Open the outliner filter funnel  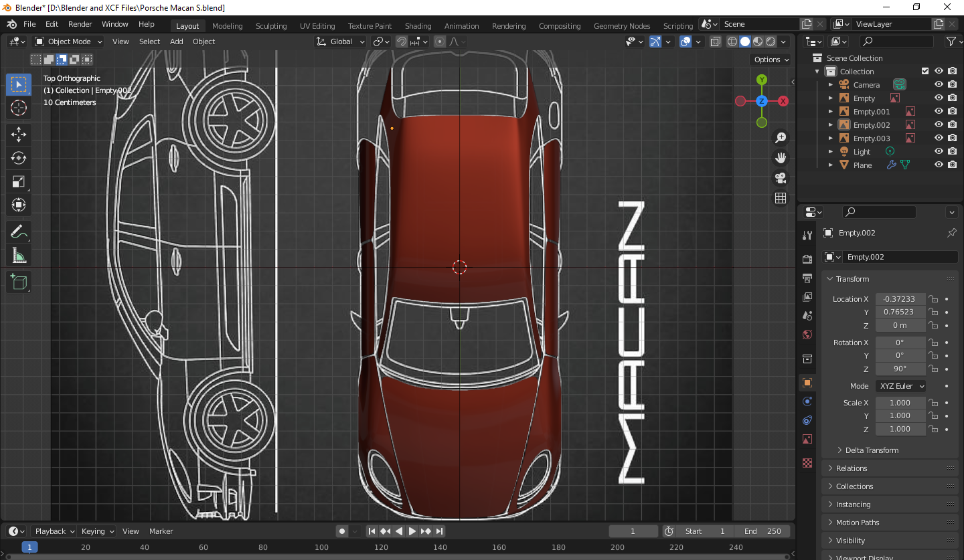coord(951,41)
